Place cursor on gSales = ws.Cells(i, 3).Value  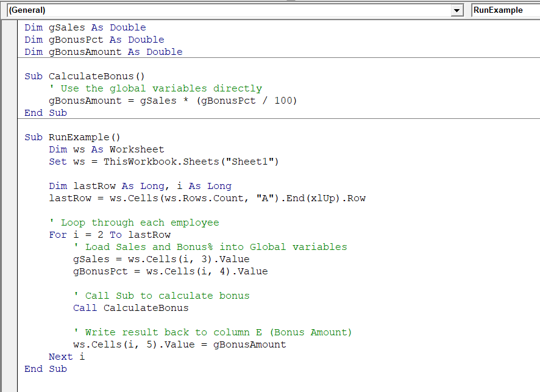click(162, 259)
